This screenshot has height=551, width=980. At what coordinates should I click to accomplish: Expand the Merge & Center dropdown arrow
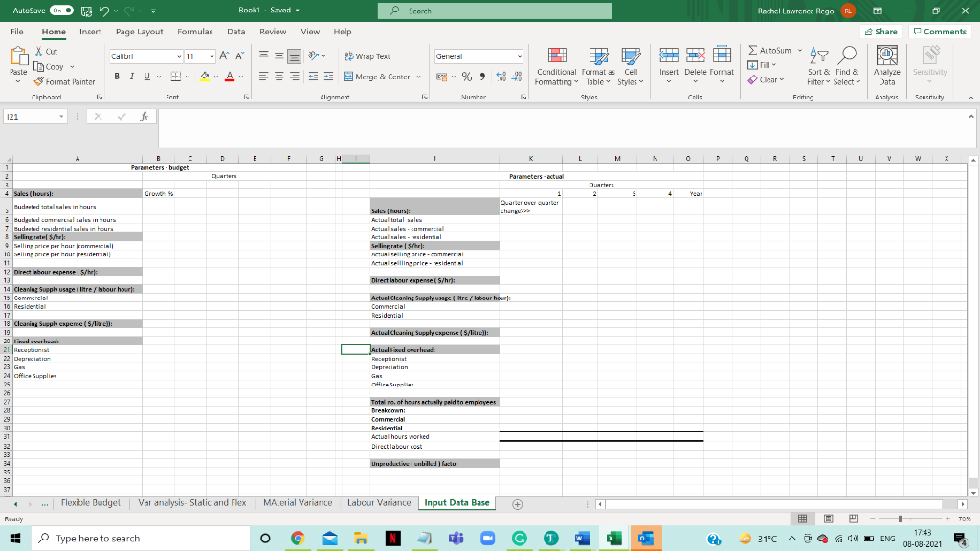(x=418, y=77)
